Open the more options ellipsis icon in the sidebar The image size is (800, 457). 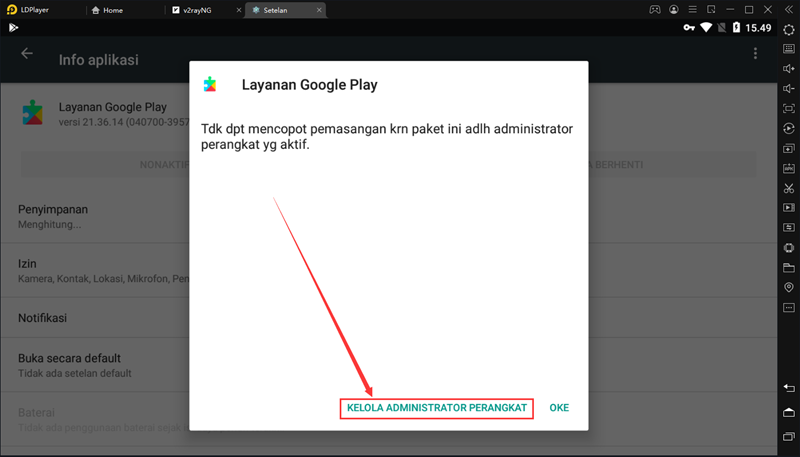point(789,308)
